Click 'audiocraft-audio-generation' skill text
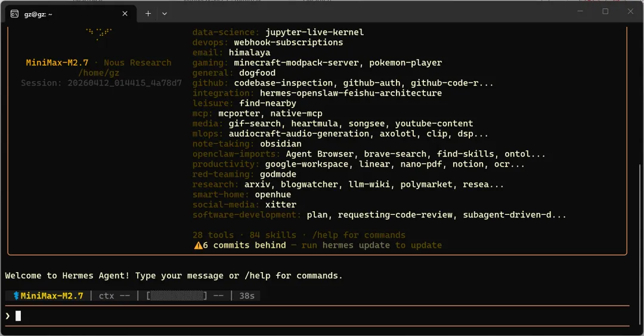Screen dimensions: 644x336 [x=299, y=134]
